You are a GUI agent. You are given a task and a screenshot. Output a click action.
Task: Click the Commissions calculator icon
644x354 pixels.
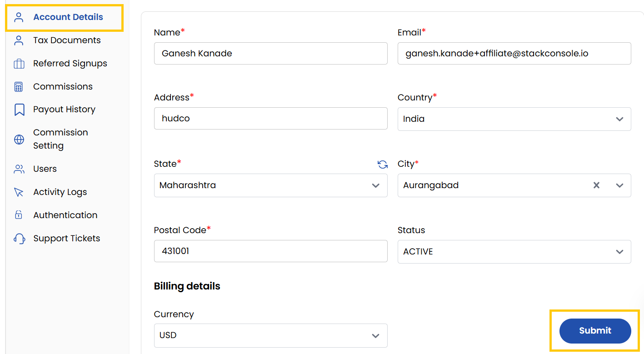click(x=19, y=87)
